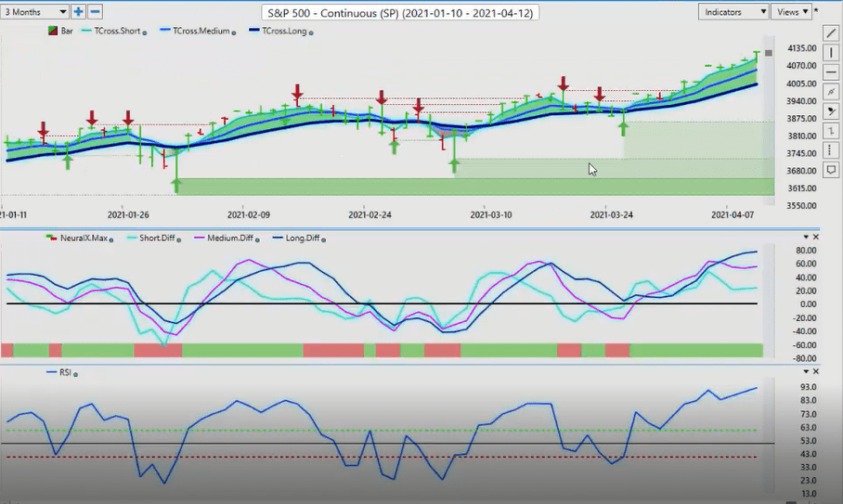Viewport: 843px width, 504px height.
Task: Click the dot next to RSI
Action: pos(75,374)
